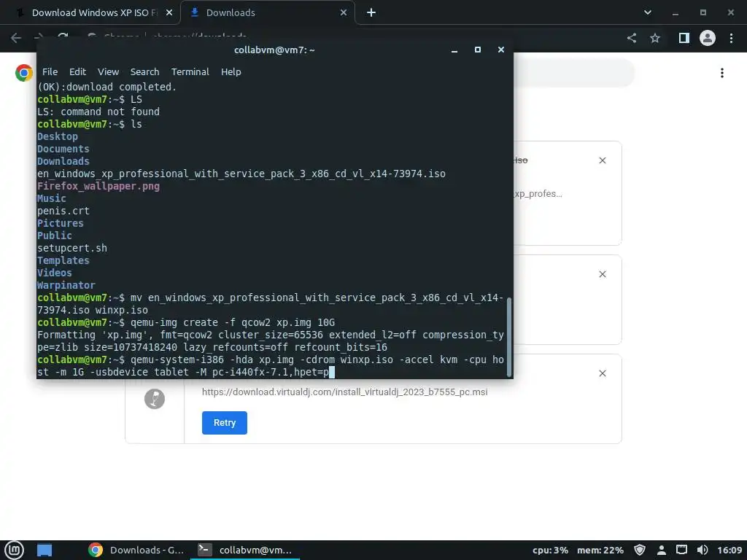Click the cpu usage indicator
The image size is (747, 560).
pos(550,550)
